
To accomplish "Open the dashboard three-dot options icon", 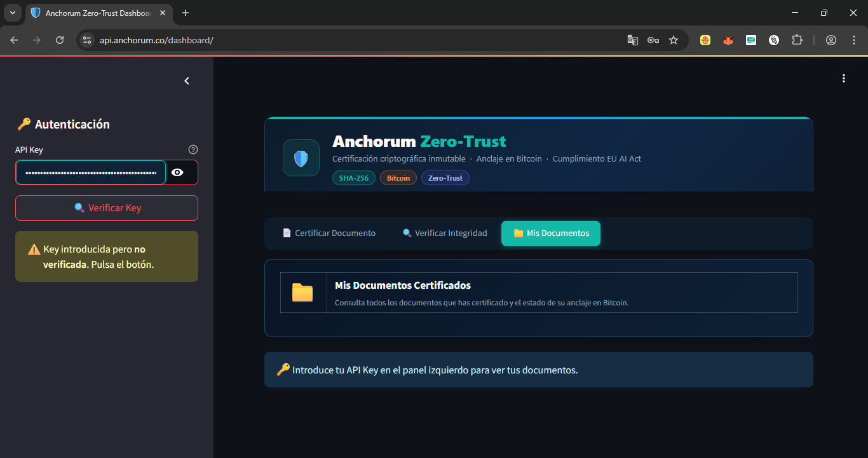I will [x=843, y=78].
